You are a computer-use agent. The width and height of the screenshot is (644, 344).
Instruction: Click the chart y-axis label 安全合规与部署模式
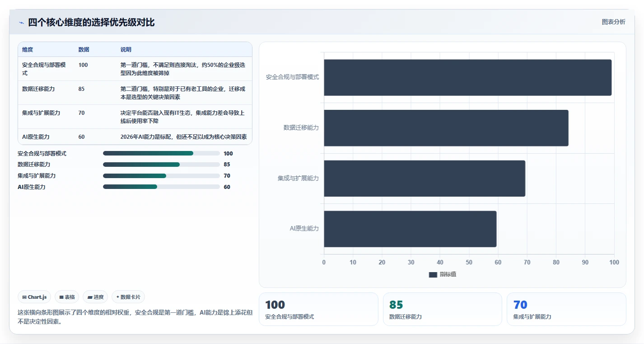click(x=292, y=77)
